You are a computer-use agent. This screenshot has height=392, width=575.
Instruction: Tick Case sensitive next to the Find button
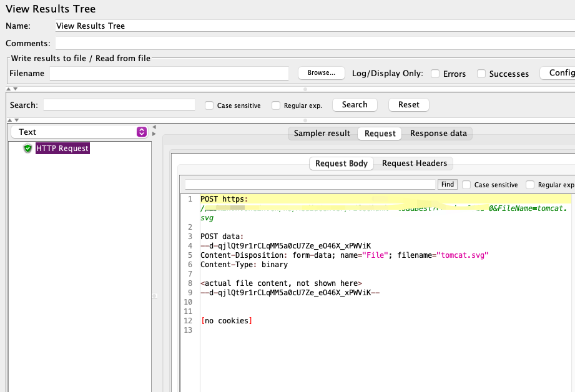pos(466,185)
